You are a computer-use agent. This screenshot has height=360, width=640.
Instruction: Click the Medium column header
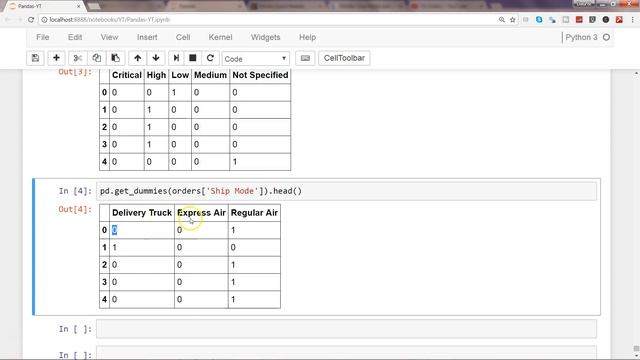210,75
